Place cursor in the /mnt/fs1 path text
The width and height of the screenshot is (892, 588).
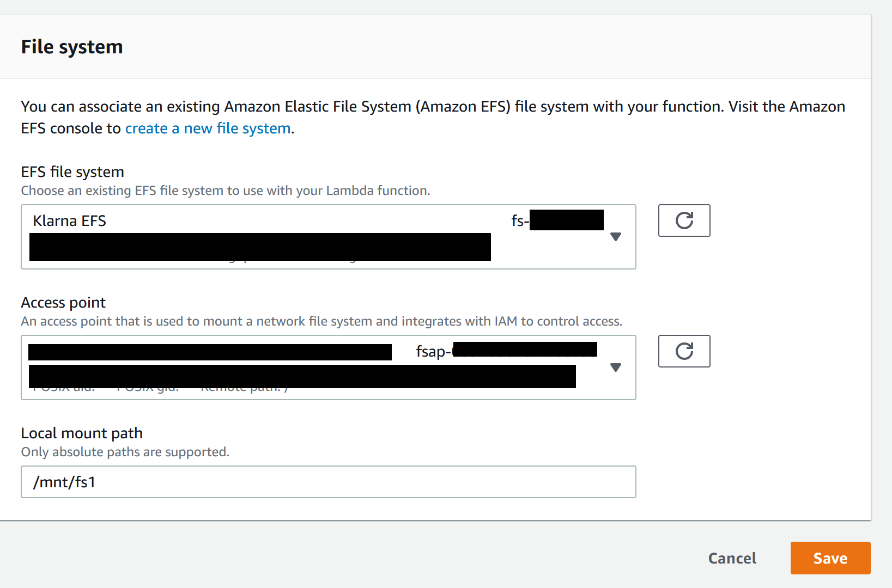click(64, 482)
